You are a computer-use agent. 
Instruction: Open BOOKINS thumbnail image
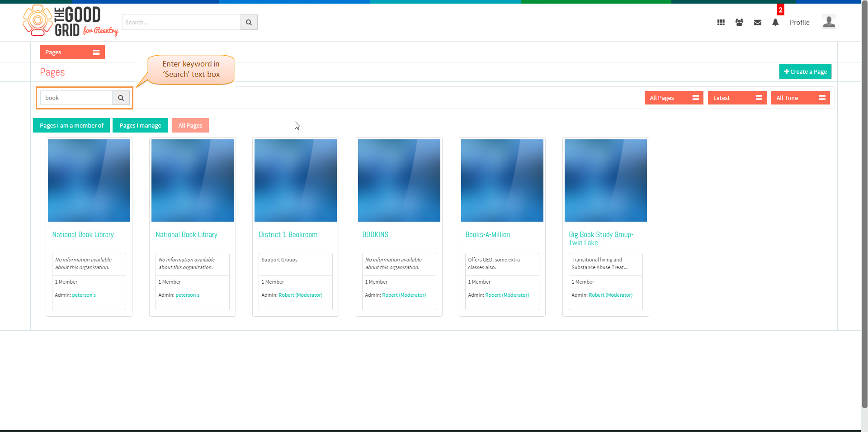(x=399, y=180)
